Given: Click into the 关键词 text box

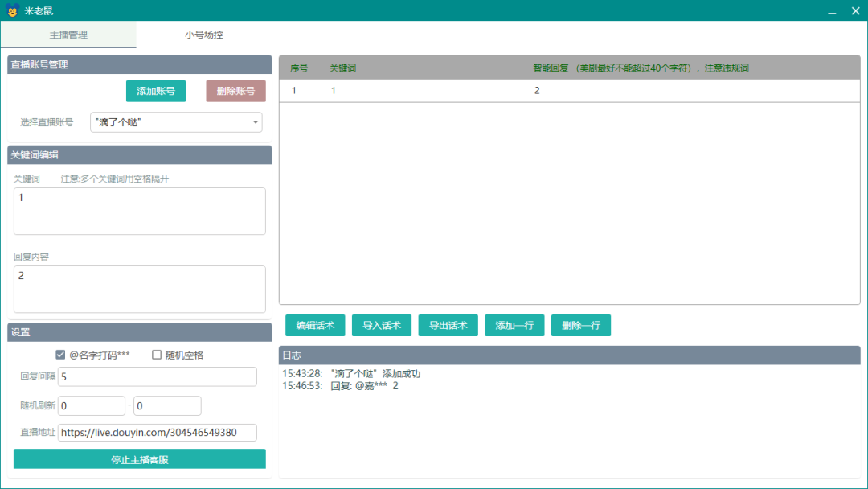Looking at the screenshot, I should click(x=140, y=212).
